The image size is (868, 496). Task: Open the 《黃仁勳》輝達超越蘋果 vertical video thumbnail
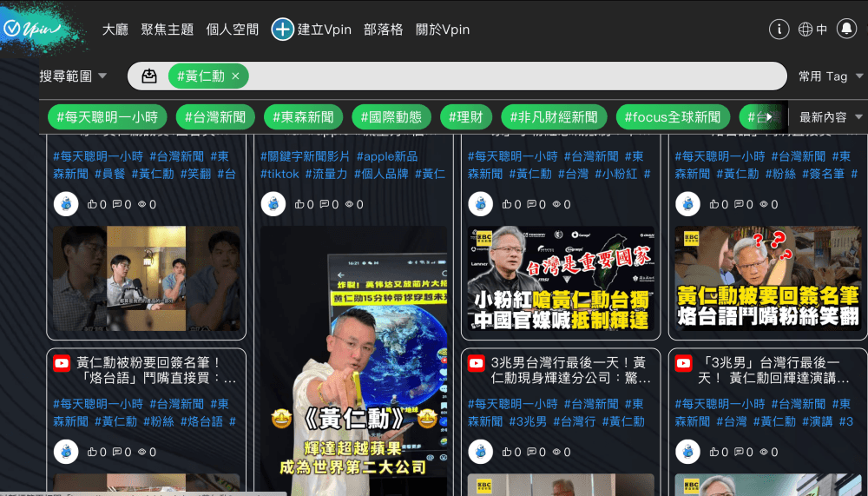[354, 360]
